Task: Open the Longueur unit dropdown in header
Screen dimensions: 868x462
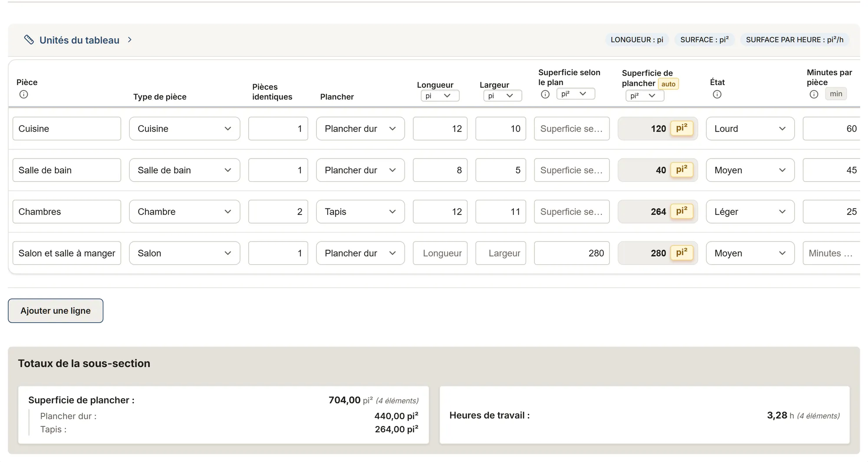Action: [440, 96]
